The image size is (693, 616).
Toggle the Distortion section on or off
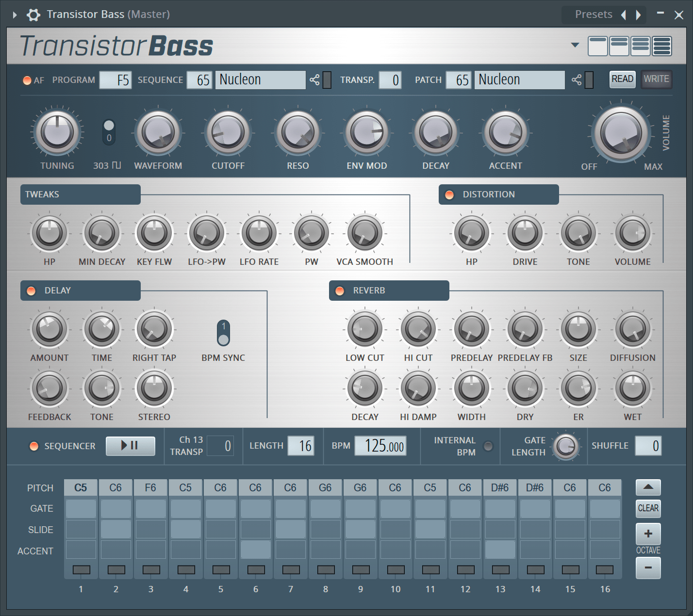(x=449, y=195)
